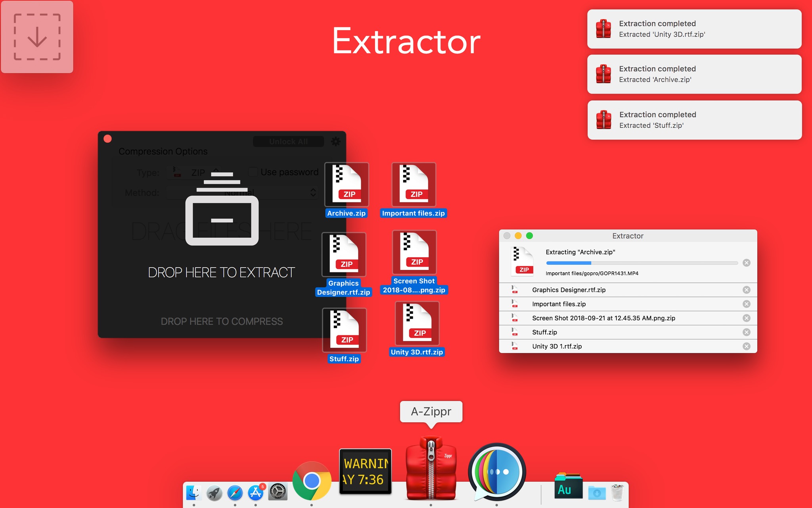Open the settings gear in the compression window
Viewport: 812px width, 508px height.
[335, 141]
